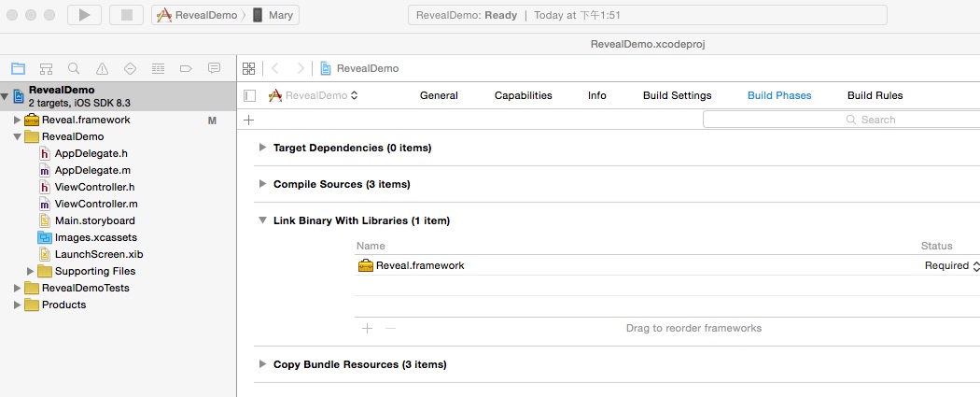The width and height of the screenshot is (980, 397).
Task: Click the build phases Search field
Action: point(841,120)
